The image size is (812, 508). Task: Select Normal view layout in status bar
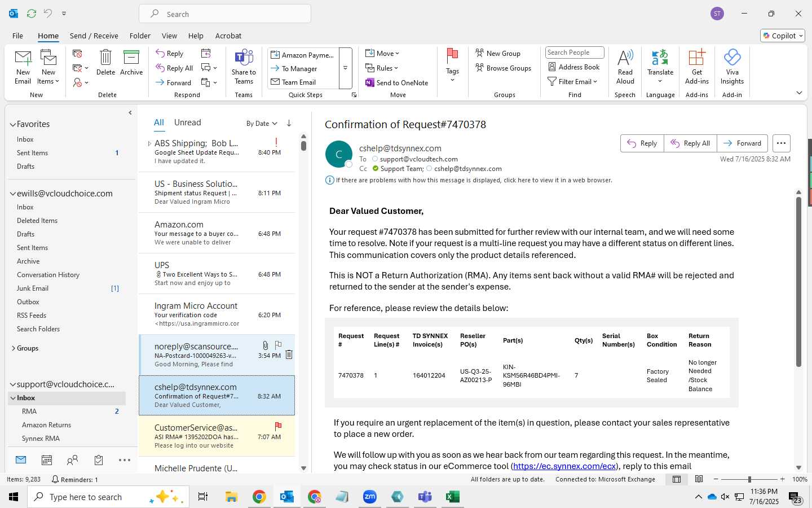click(x=676, y=479)
